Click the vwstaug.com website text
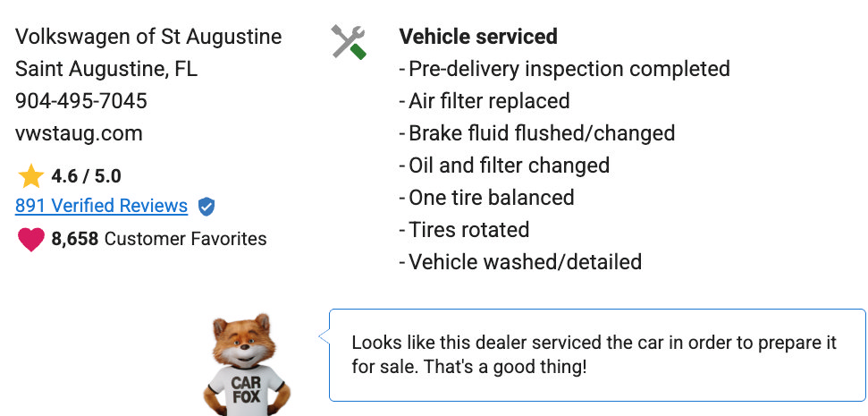Screen dimensions: 868x416 (79, 133)
